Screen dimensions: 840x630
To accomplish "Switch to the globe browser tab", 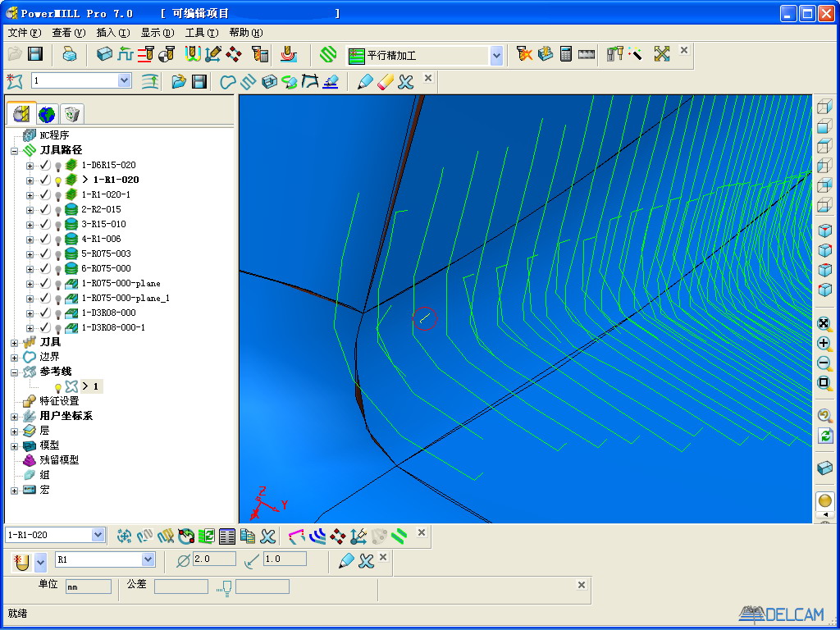I will [47, 114].
